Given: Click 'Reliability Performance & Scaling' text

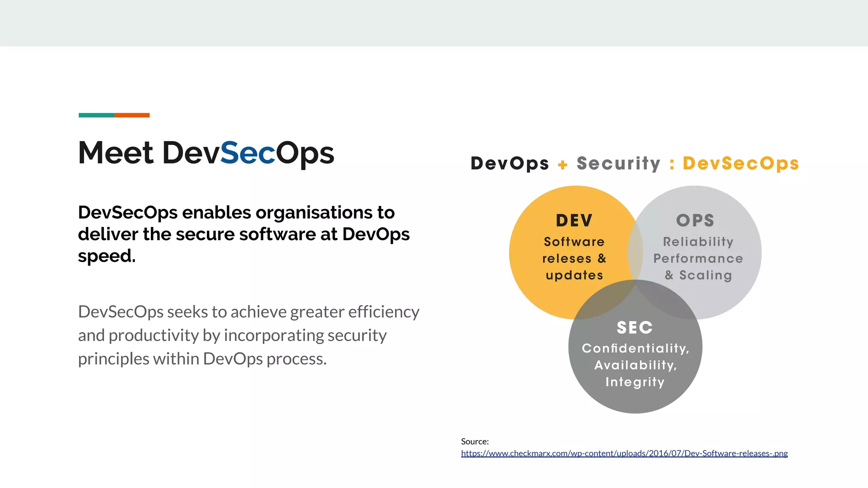Looking at the screenshot, I should click(x=698, y=258).
